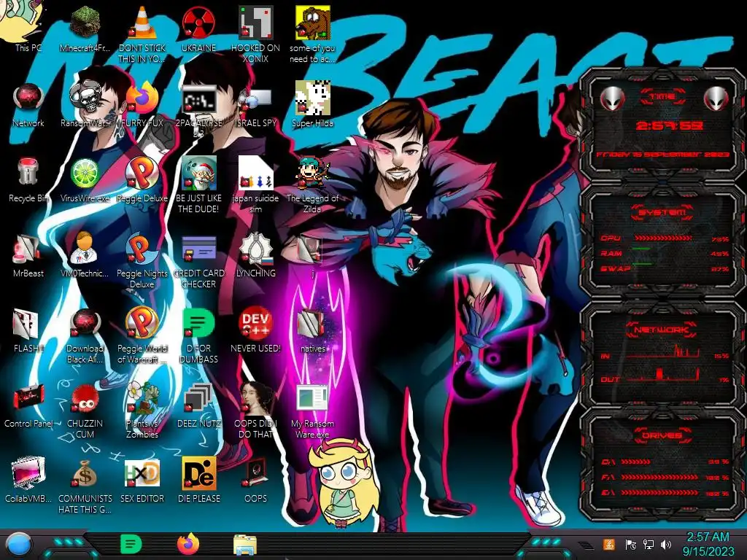Open the green pinned taskbar app
Image resolution: width=747 pixels, height=560 pixels.
pos(131,544)
